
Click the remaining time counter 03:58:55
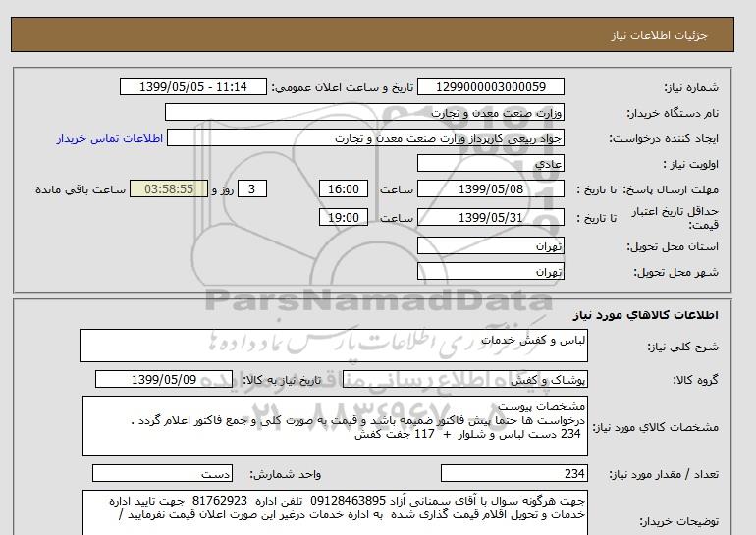tap(169, 189)
